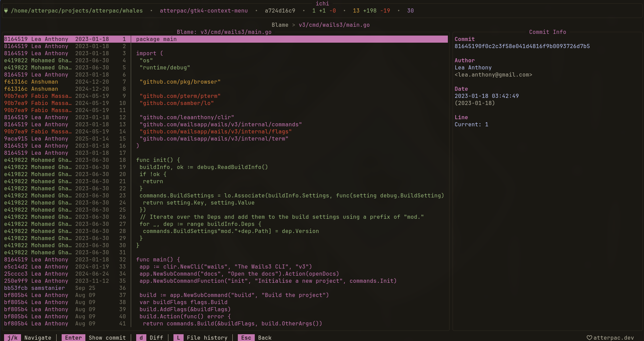Click the +198 additions counter in header

(370, 10)
